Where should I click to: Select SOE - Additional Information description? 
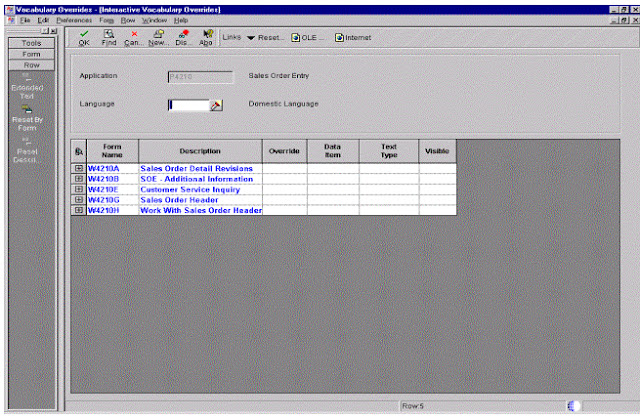pyautogui.click(x=200, y=179)
